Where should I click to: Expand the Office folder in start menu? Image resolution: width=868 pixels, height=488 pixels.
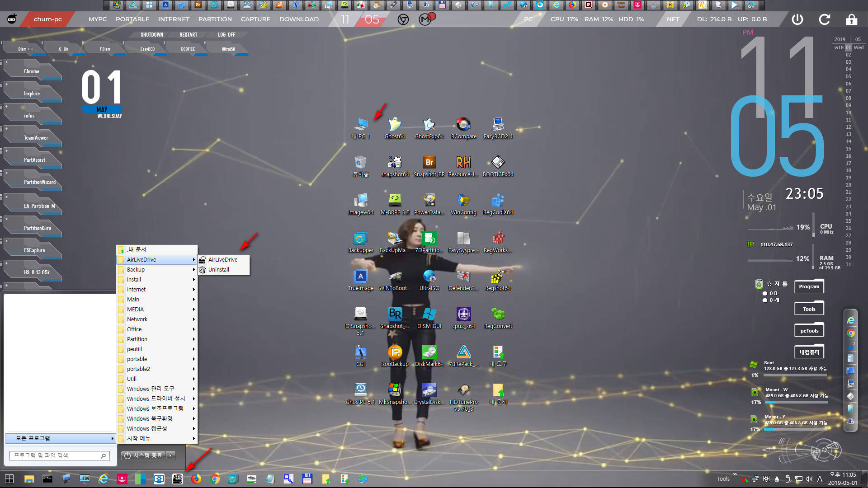(157, 329)
